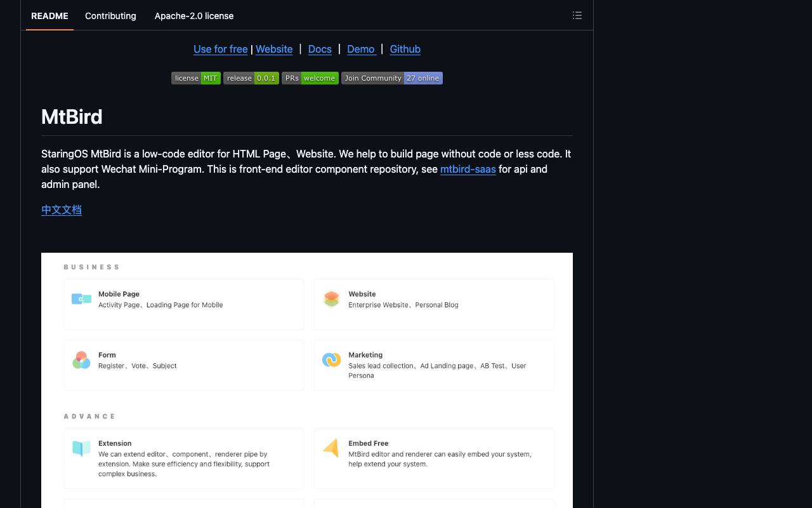Viewport: 812px width, 508px height.
Task: Open the Demo link
Action: (x=362, y=49)
